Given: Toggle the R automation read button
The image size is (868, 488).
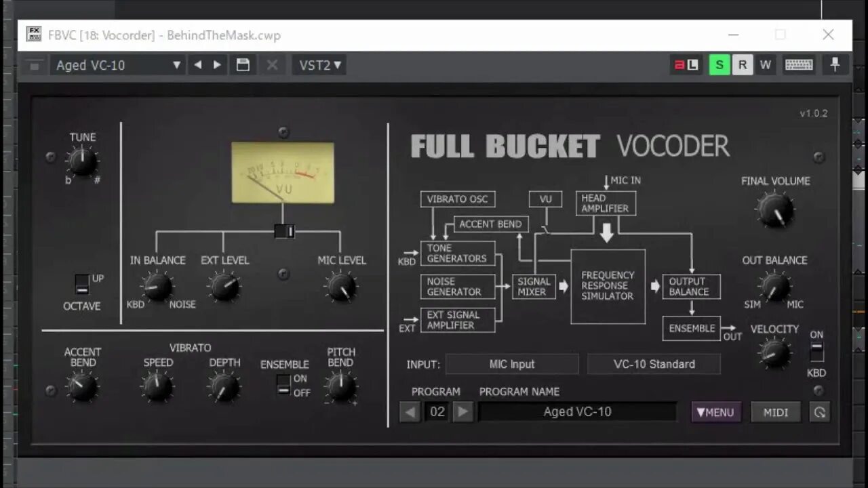Looking at the screenshot, I should pos(743,65).
